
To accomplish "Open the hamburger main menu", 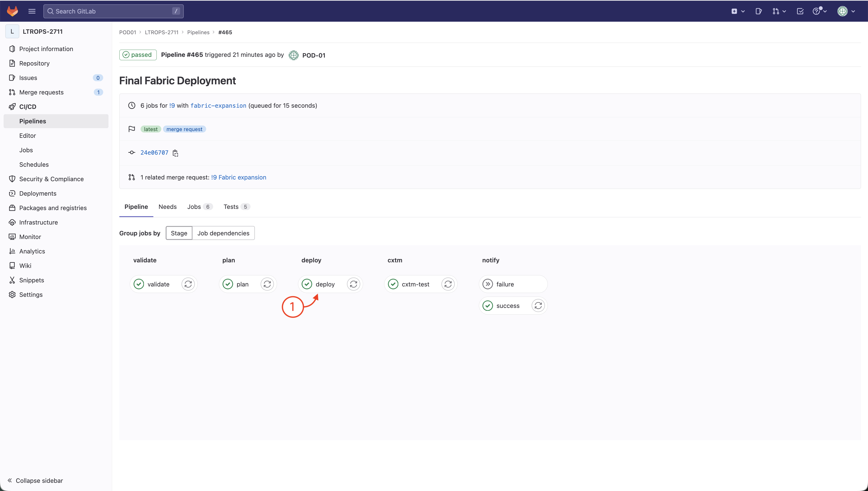I will click(x=32, y=11).
